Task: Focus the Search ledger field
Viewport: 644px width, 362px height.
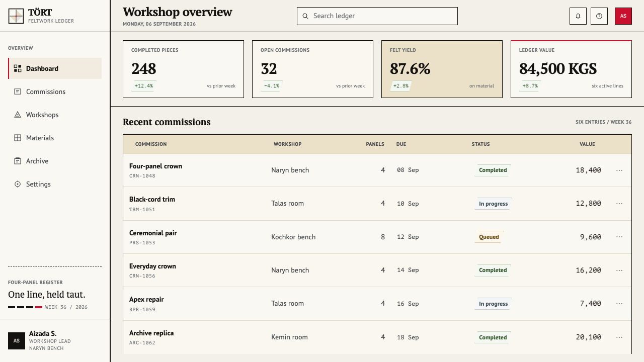Action: point(377,16)
